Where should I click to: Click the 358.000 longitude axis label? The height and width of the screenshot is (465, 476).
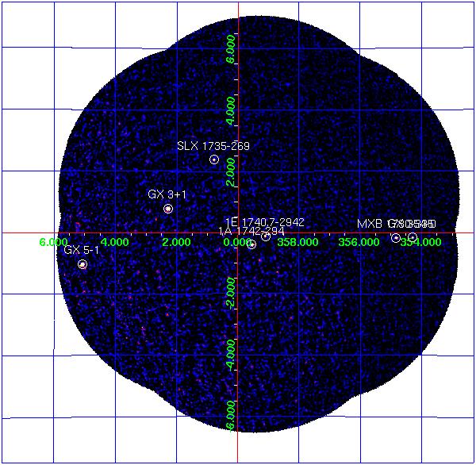point(297,242)
